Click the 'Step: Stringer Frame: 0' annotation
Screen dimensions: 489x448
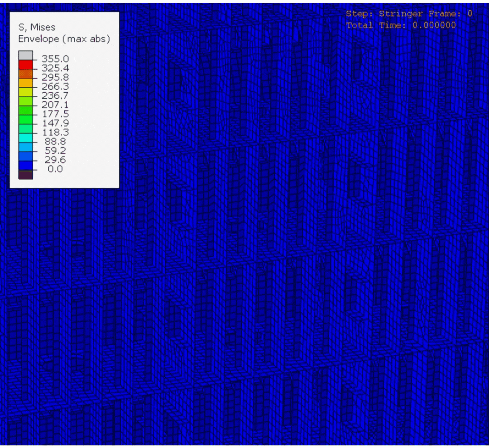409,14
